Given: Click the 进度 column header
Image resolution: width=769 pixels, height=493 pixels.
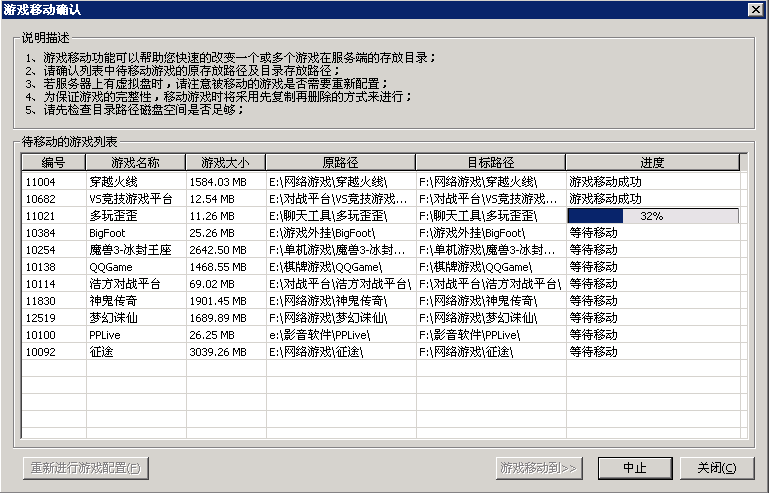Looking at the screenshot, I should [x=652, y=162].
